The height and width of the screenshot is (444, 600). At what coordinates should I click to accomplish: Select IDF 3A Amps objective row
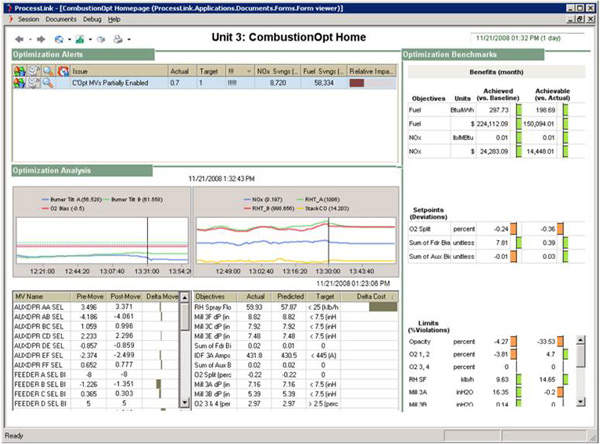coord(296,355)
